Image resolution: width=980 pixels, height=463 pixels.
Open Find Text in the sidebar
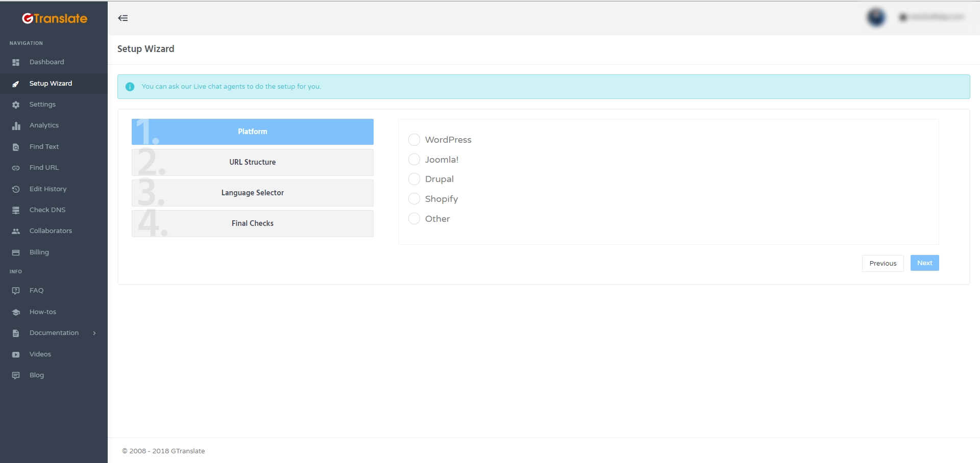point(44,146)
